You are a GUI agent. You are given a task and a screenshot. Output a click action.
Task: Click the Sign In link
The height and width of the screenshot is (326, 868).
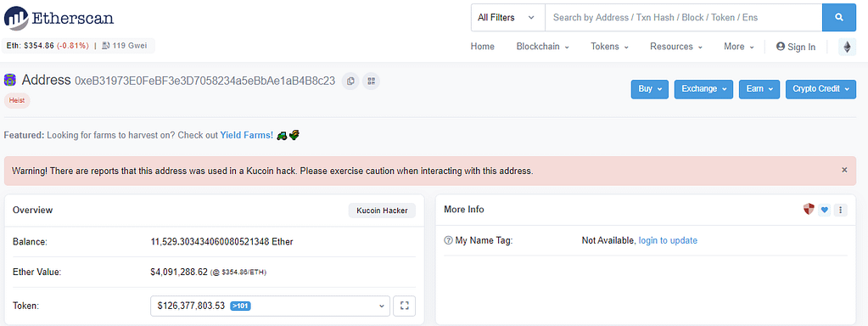click(796, 47)
